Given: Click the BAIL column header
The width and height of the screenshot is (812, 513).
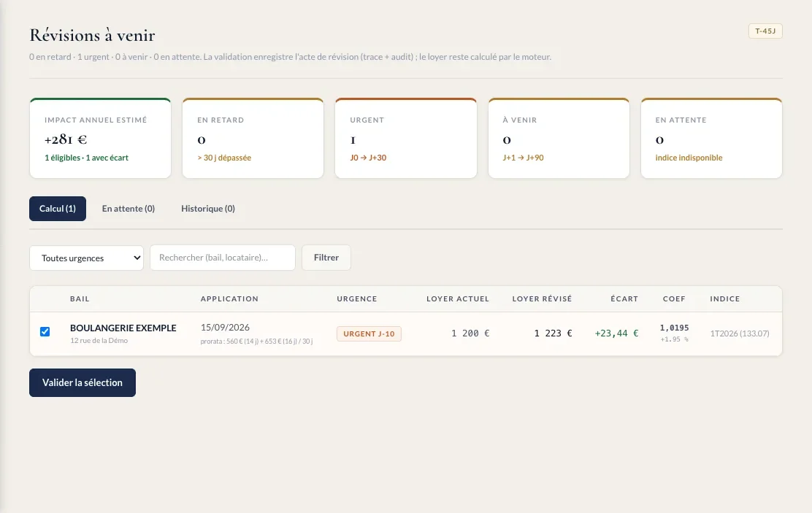Looking at the screenshot, I should pyautogui.click(x=80, y=298).
